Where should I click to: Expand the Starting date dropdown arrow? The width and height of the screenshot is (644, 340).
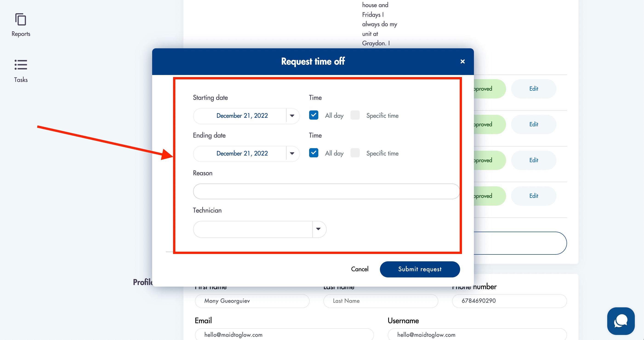click(x=292, y=115)
